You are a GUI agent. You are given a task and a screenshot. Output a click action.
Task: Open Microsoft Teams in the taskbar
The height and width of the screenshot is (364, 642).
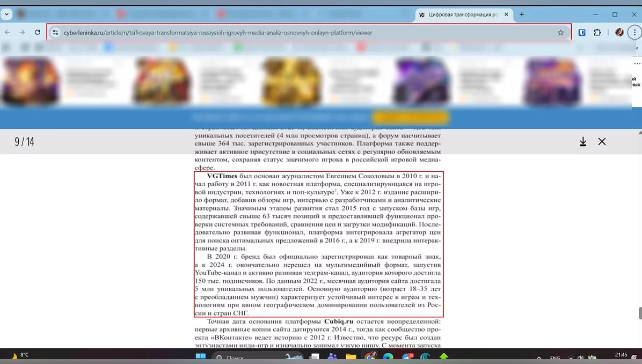tap(332, 356)
